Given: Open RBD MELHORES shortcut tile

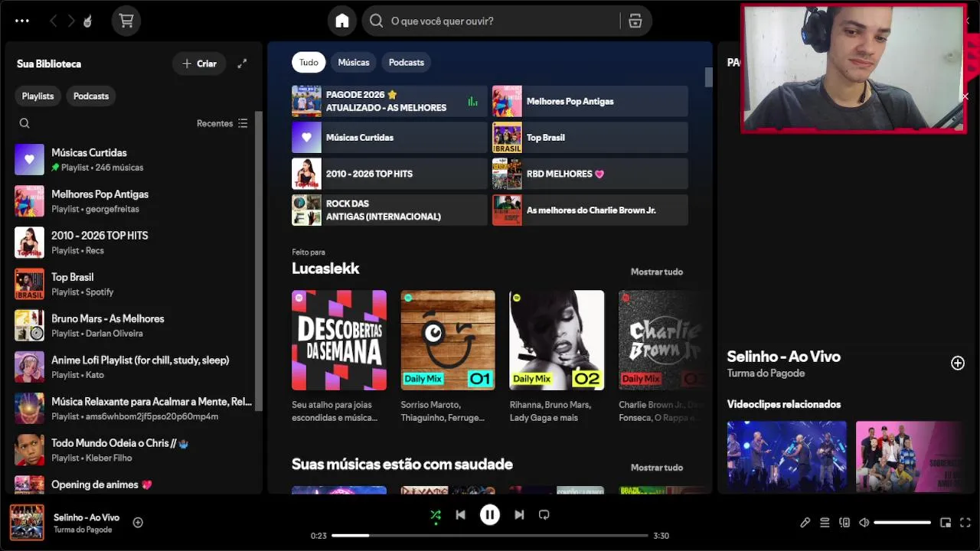Looking at the screenshot, I should (x=590, y=174).
